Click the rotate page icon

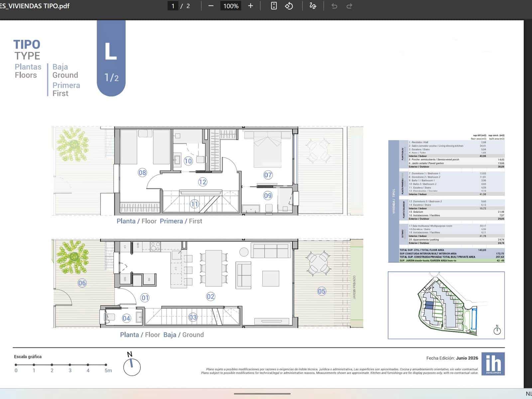point(289,6)
